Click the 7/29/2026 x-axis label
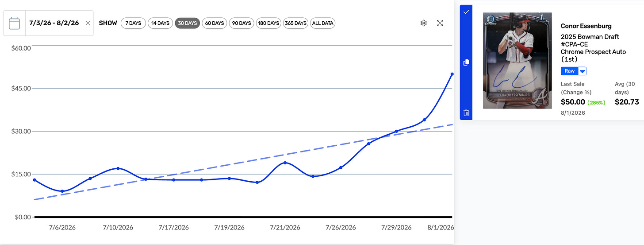This screenshot has height=245, width=644. (x=396, y=227)
